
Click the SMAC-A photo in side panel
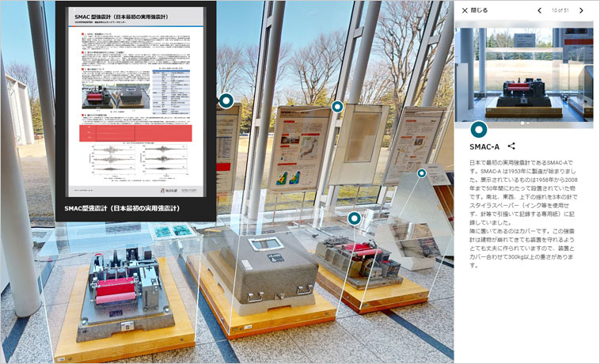[526, 73]
